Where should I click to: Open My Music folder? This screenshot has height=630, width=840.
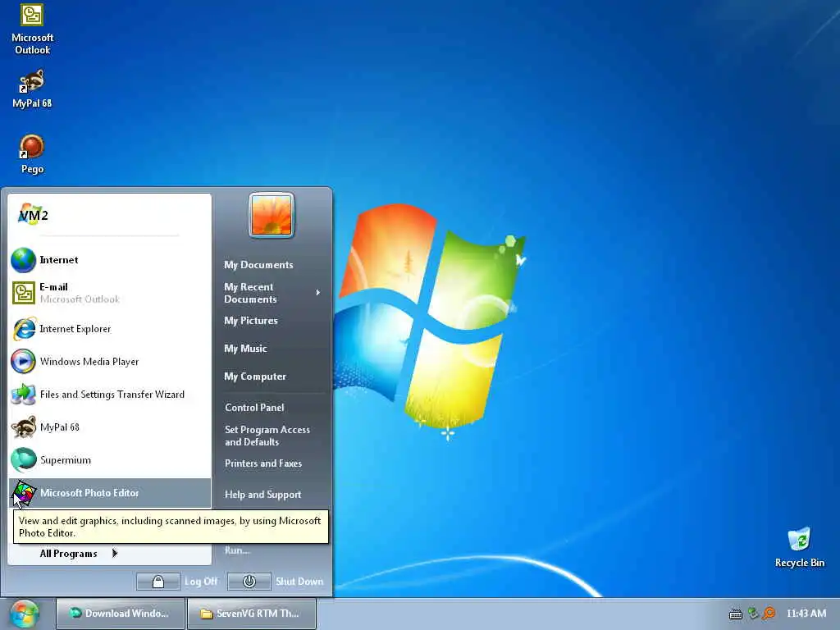point(245,349)
